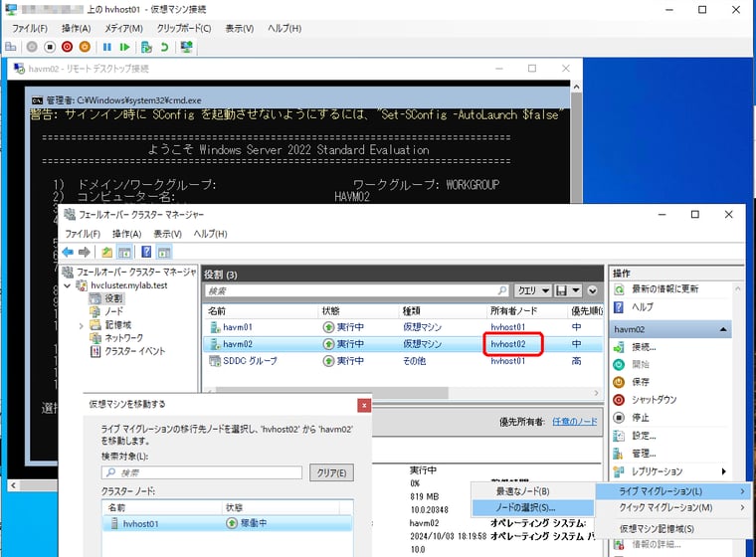Open the ヘルプ(H) menu in Failover Cluster Manager
Image resolution: width=756 pixels, height=557 pixels.
210,234
